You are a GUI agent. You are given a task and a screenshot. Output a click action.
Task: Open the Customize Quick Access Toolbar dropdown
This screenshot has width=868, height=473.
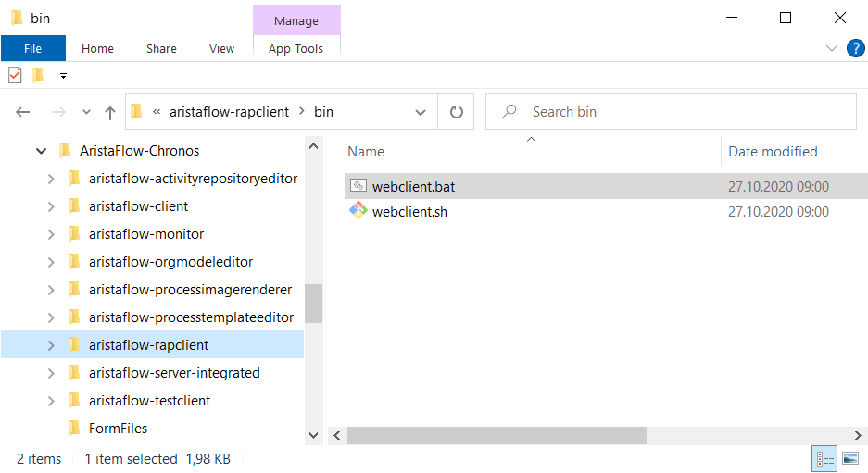63,76
